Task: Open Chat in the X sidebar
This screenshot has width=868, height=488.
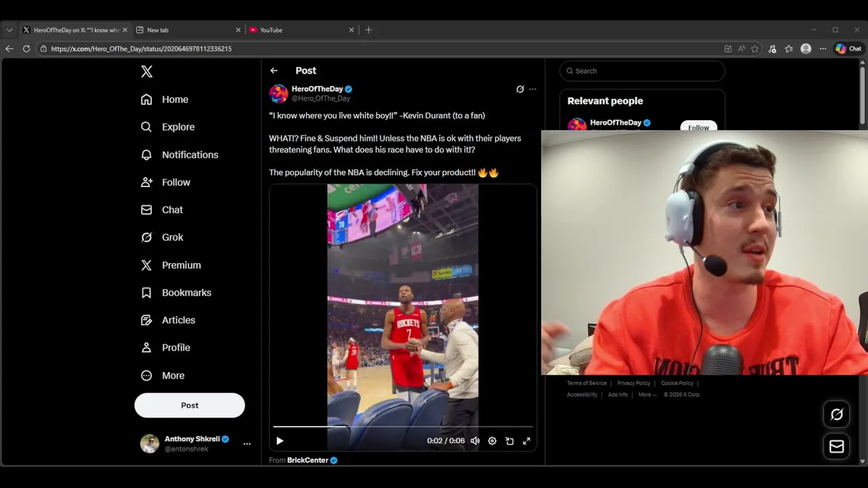Action: 161,210
